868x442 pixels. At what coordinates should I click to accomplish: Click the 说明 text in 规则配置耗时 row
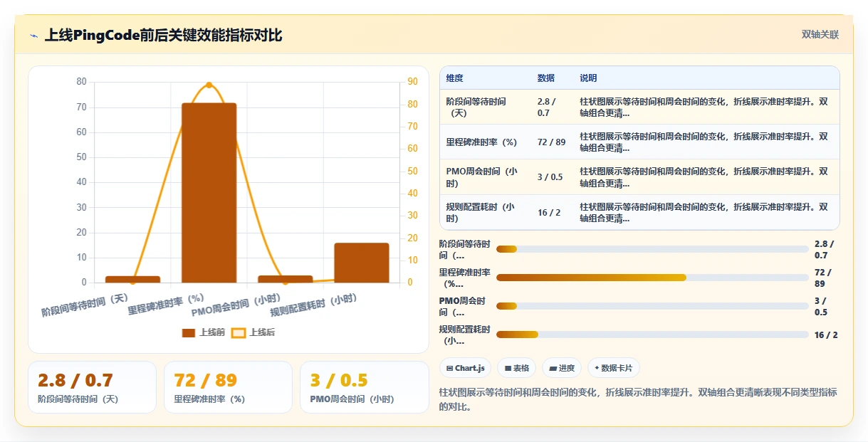coord(704,213)
